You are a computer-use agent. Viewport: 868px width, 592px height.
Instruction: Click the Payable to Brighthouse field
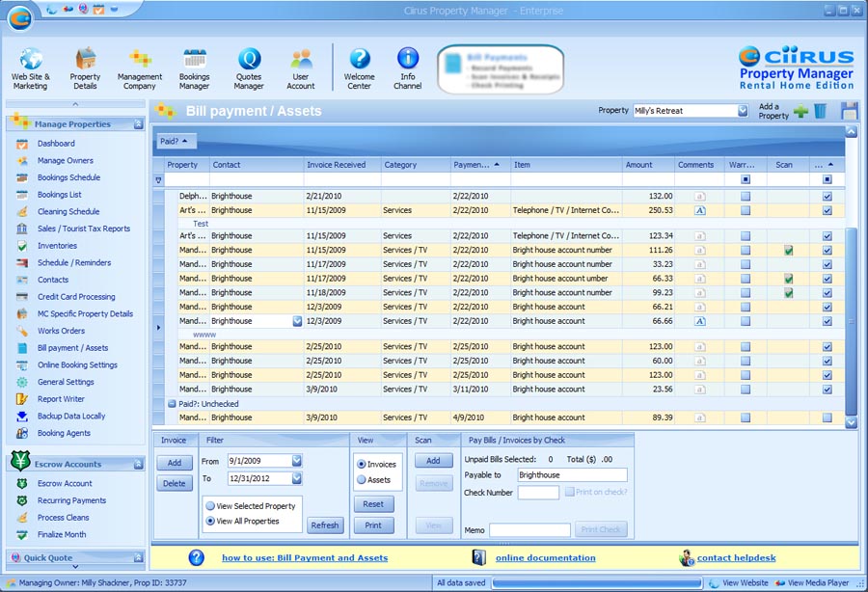click(x=572, y=474)
